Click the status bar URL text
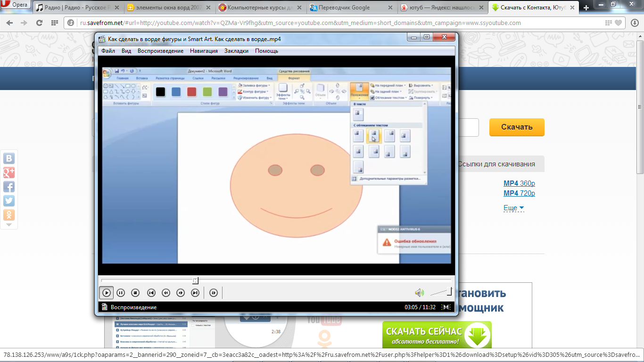Screen dimensions: 644x362 (x=322, y=354)
